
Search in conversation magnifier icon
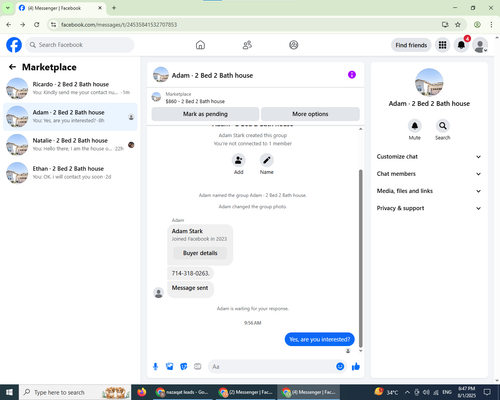click(x=443, y=126)
